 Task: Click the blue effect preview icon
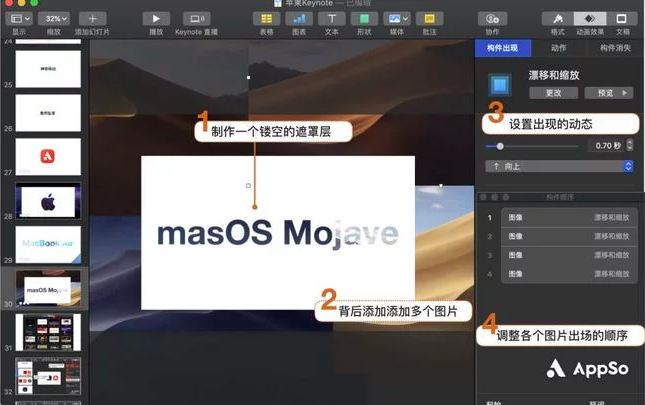click(x=500, y=85)
